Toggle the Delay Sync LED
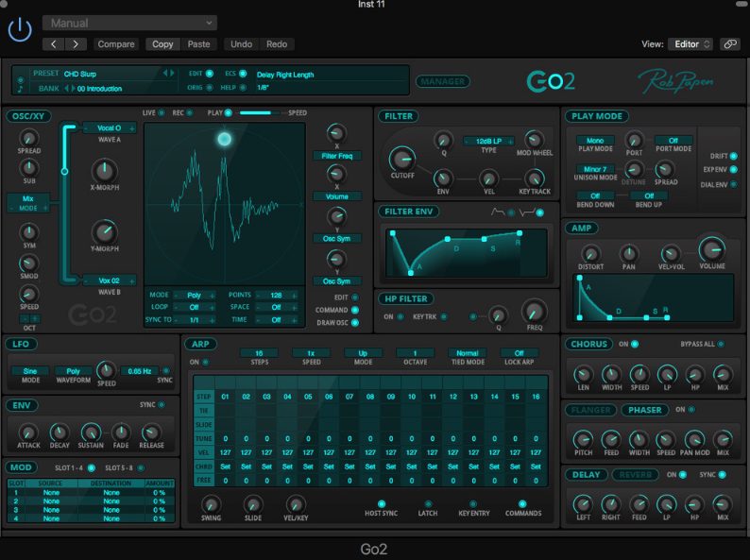 (x=722, y=474)
